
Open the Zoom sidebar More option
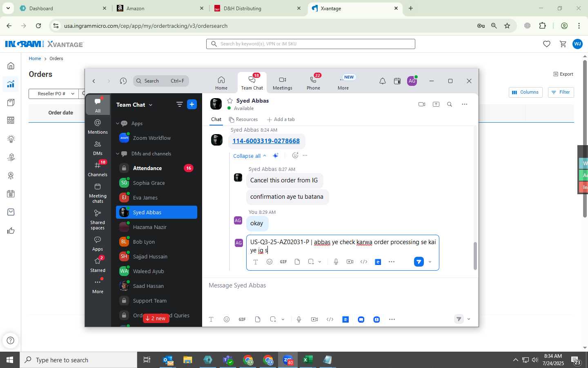point(98,286)
